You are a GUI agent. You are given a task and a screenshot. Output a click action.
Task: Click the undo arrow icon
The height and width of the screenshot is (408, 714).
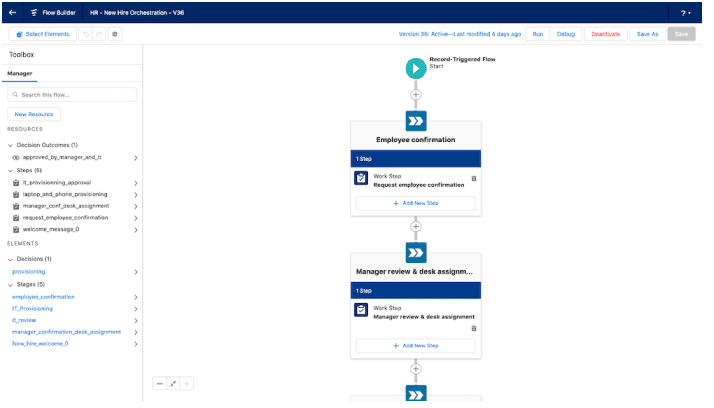pos(86,34)
